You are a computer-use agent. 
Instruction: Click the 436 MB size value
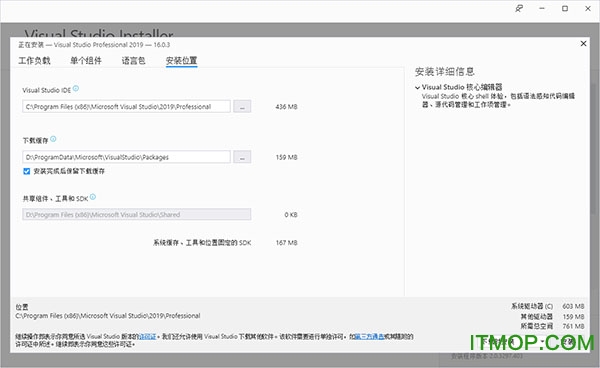[286, 107]
